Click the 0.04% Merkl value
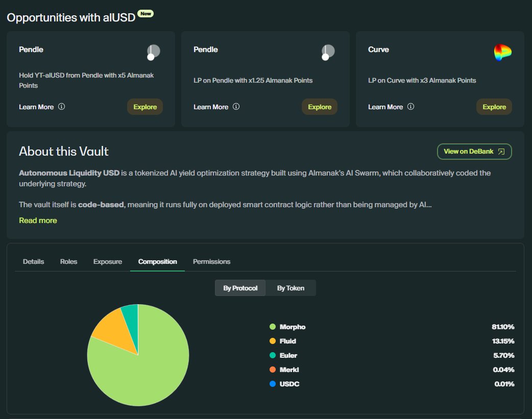This screenshot has height=419, width=532. [503, 369]
